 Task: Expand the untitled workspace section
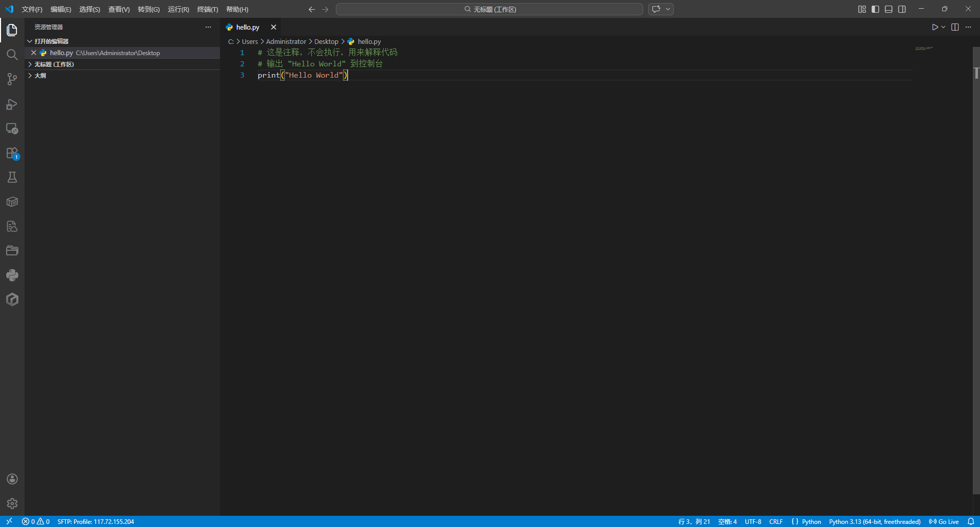30,64
